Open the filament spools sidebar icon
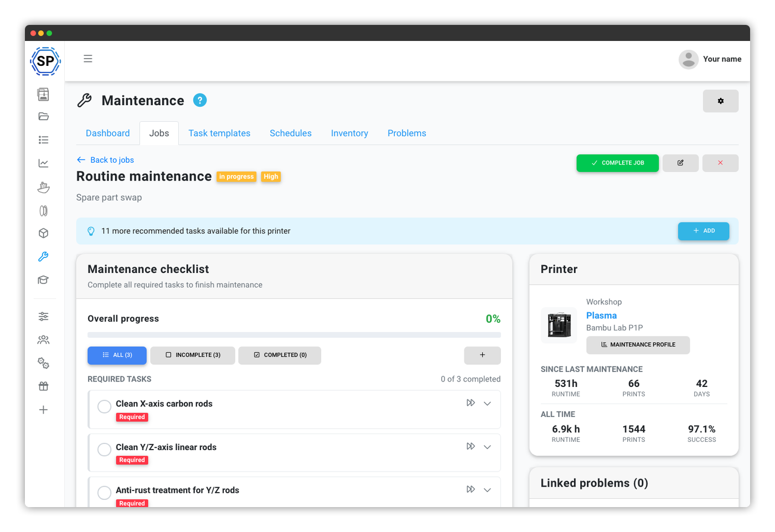Viewport: 775px width, 532px height. 43,210
